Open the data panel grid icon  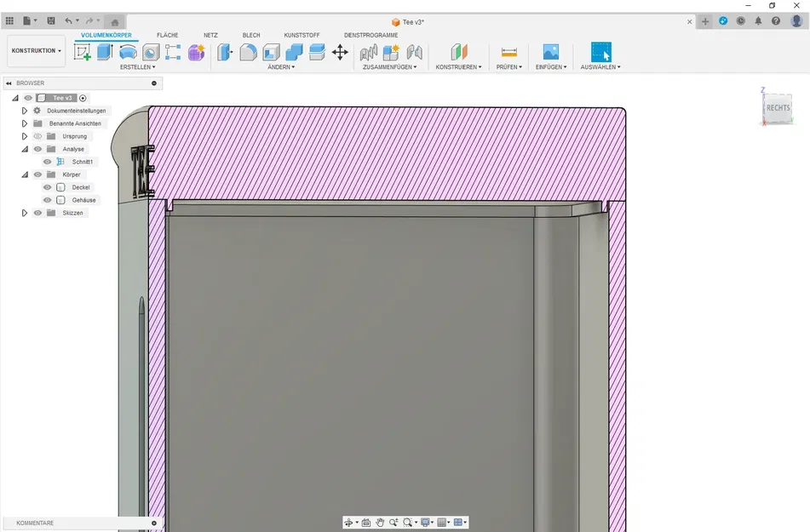pos(9,21)
